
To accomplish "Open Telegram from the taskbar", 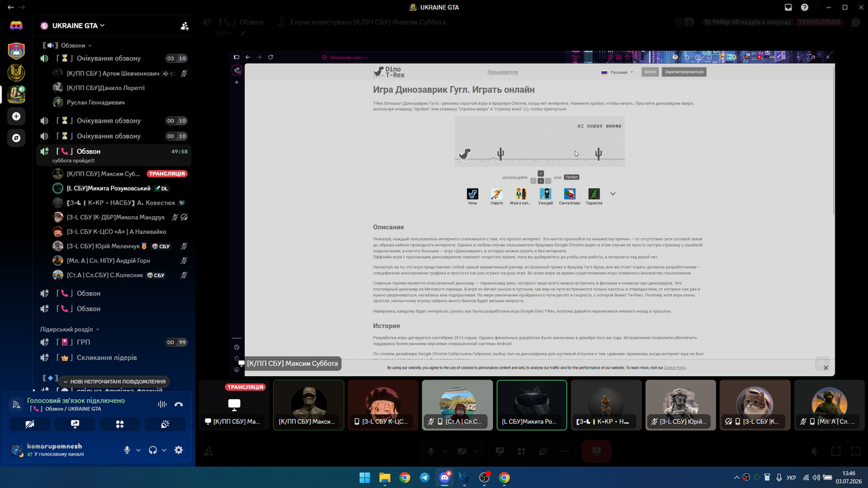I will 425,478.
